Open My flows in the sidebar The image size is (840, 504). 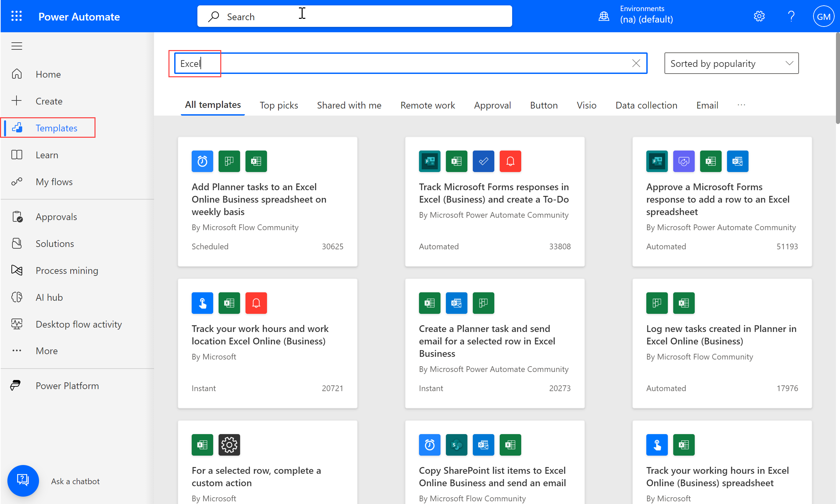pyautogui.click(x=54, y=182)
